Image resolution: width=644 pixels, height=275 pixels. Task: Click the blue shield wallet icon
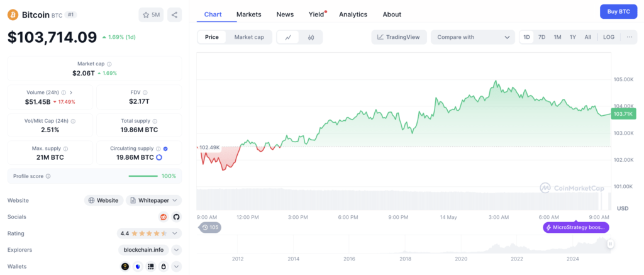(138, 266)
